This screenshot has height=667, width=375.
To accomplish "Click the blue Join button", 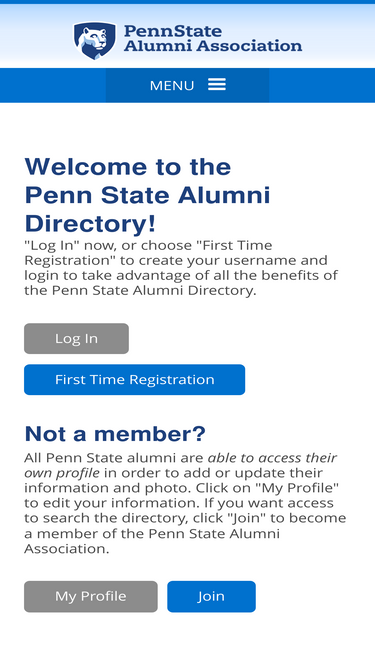I will pos(211,596).
